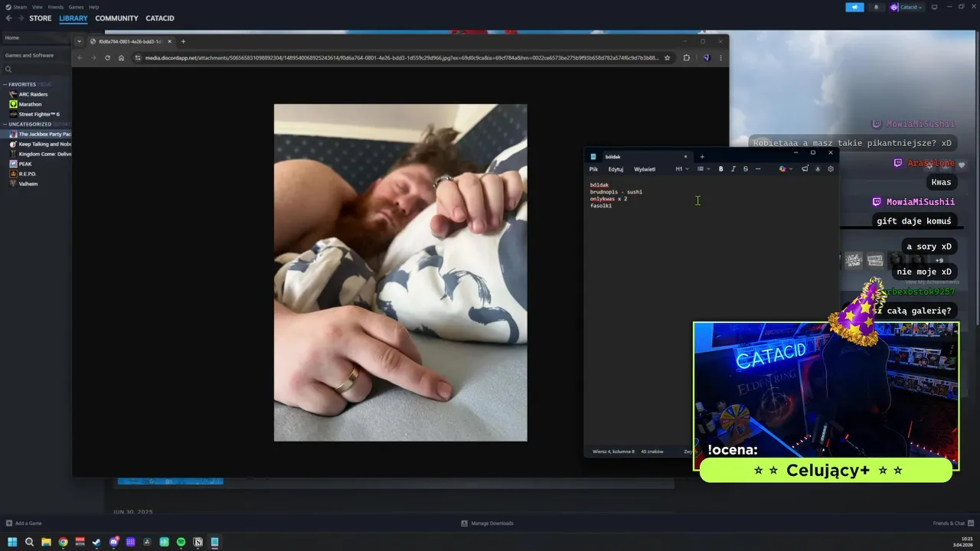Viewport: 980px width, 551px height.
Task: Select Valheim in the library
Action: click(x=28, y=184)
